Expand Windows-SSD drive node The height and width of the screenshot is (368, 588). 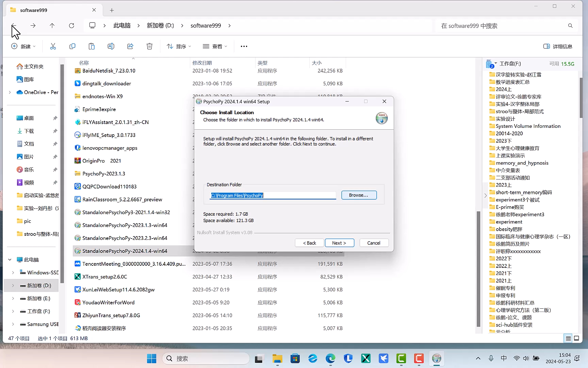click(13, 273)
